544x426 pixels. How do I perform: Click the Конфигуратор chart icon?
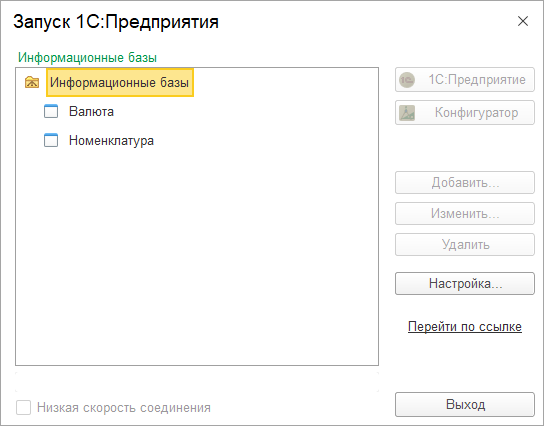click(407, 113)
